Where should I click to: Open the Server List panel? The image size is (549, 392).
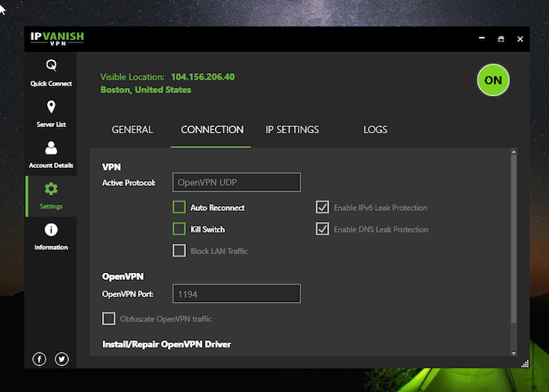51,114
